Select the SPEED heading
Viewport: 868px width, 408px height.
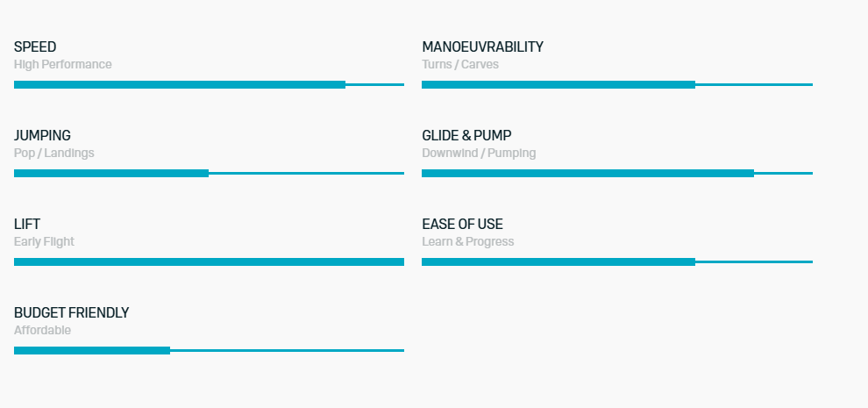pos(35,47)
